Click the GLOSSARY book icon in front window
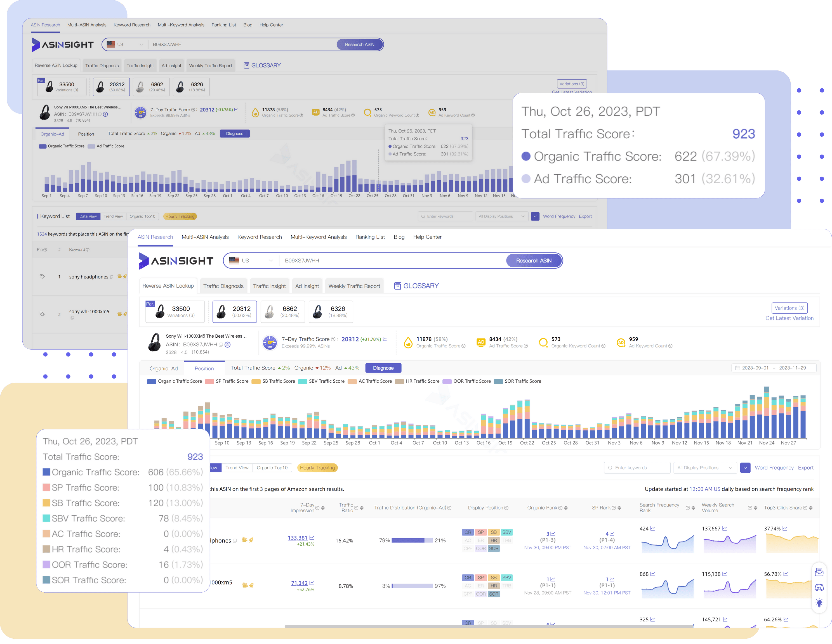Viewport: 832px width, 644px height. click(x=397, y=286)
